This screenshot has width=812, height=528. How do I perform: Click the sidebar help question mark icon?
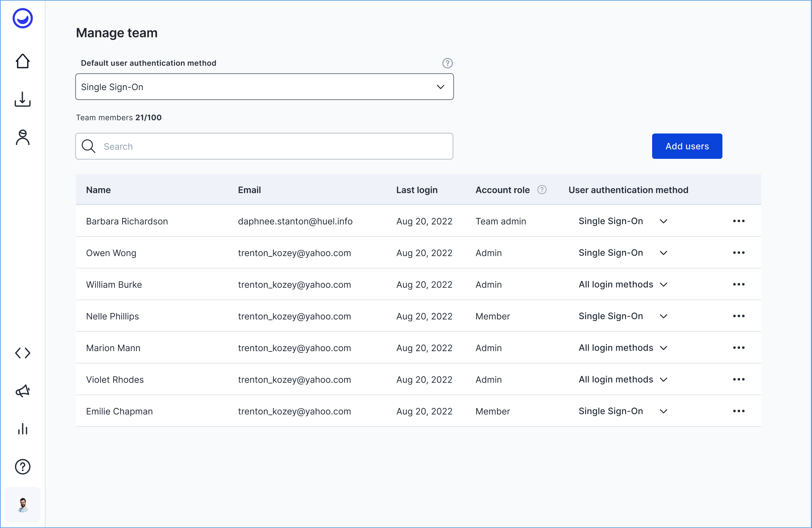tap(22, 467)
